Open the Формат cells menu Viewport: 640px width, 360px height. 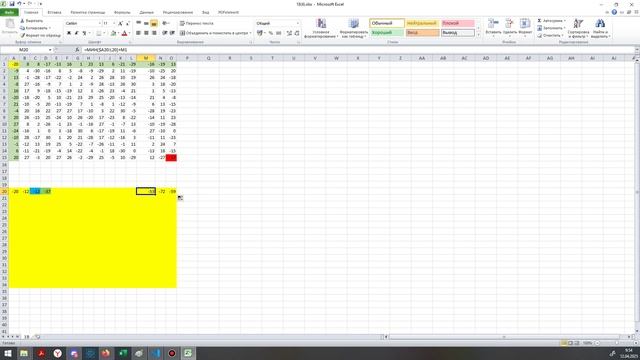click(x=525, y=28)
